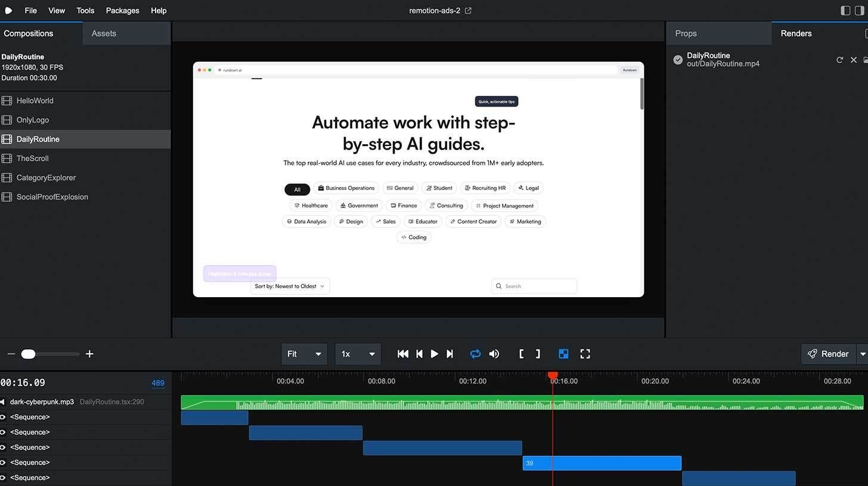The width and height of the screenshot is (868, 486).
Task: Enter fullscreen with the expand icon
Action: tap(585, 354)
